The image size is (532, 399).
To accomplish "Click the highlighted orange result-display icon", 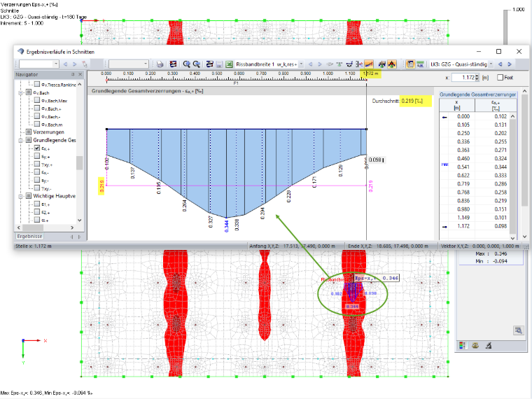I will pos(392,64).
